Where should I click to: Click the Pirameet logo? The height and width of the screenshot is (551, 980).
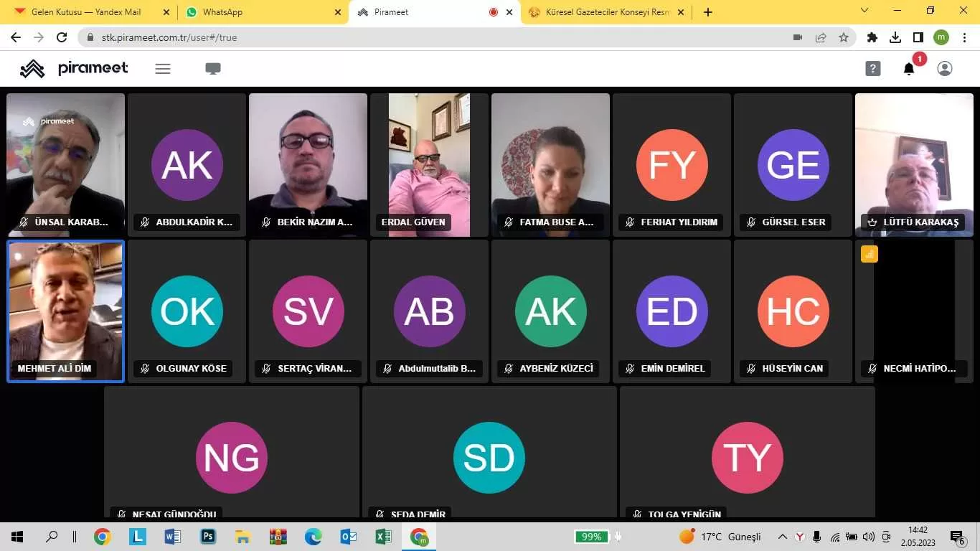(74, 69)
